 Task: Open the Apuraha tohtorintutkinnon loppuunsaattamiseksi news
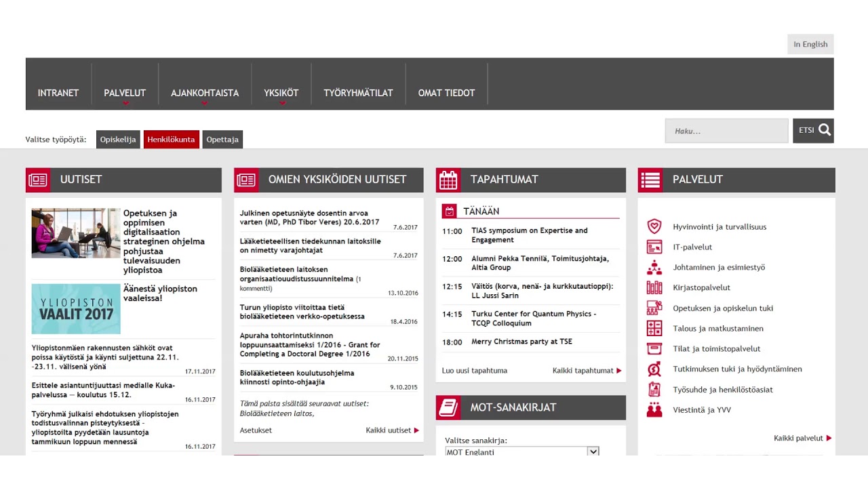(x=310, y=344)
